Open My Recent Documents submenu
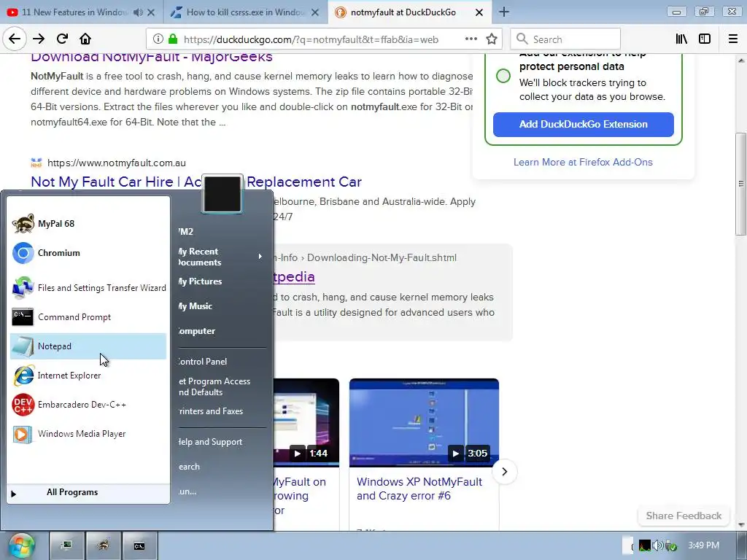Screen dimensions: 747x560 pyautogui.click(x=222, y=257)
